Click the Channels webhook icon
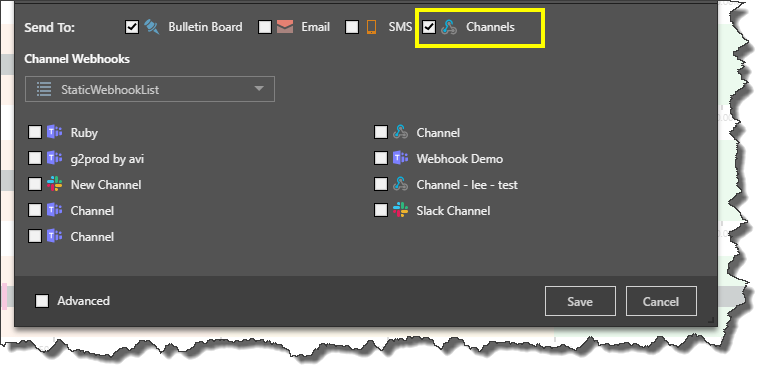The image size is (772, 378). [x=449, y=27]
